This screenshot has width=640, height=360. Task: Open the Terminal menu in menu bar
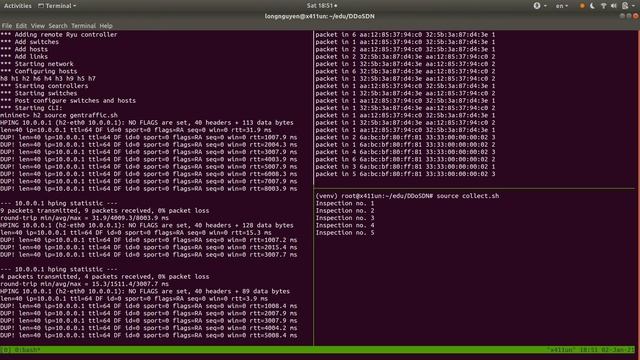point(83,26)
